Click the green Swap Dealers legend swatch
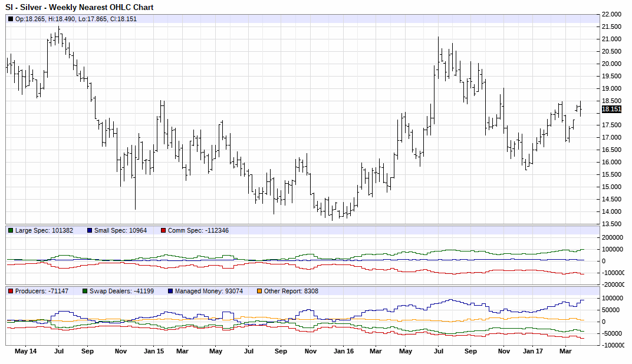This screenshot has height=364, width=632. [85, 291]
